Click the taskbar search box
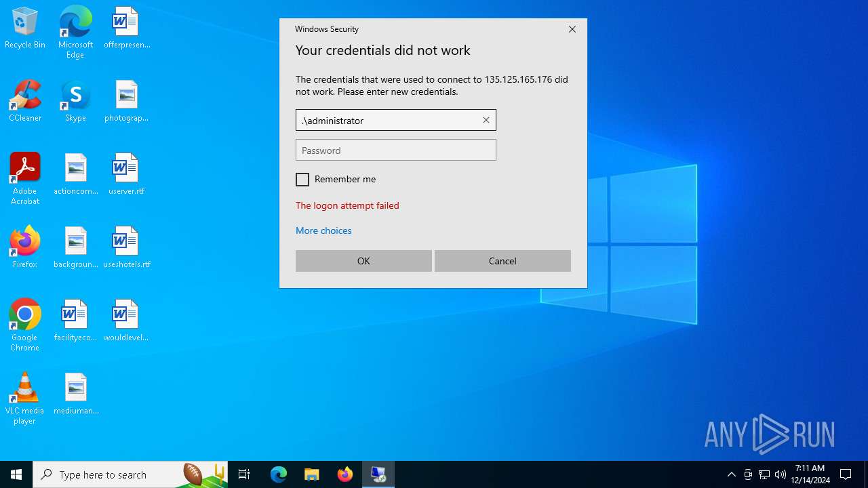Image resolution: width=868 pixels, height=488 pixels. pyautogui.click(x=130, y=474)
